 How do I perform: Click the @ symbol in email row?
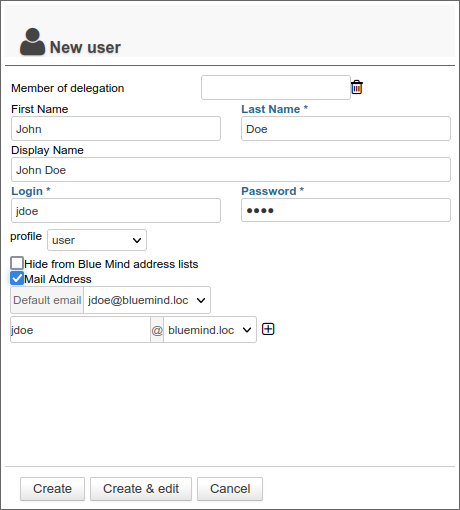pos(157,330)
